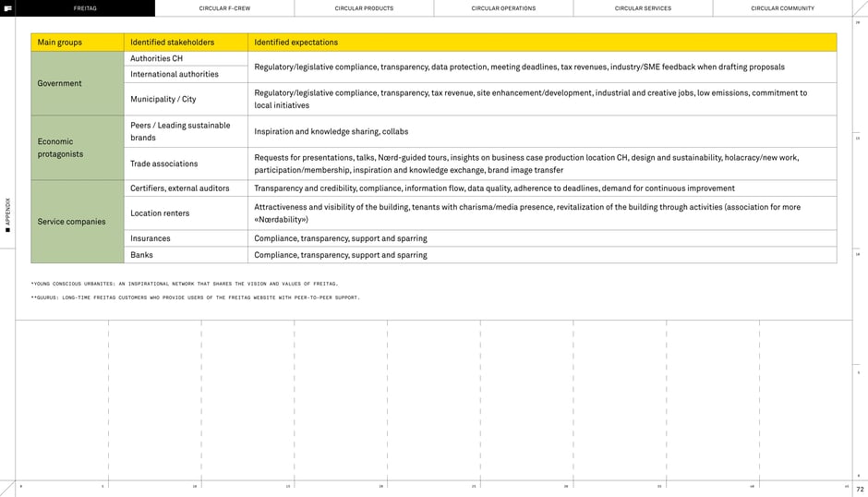Click the Young Conscious Urbanites footnote
The height and width of the screenshot is (497, 868).
coord(185,284)
